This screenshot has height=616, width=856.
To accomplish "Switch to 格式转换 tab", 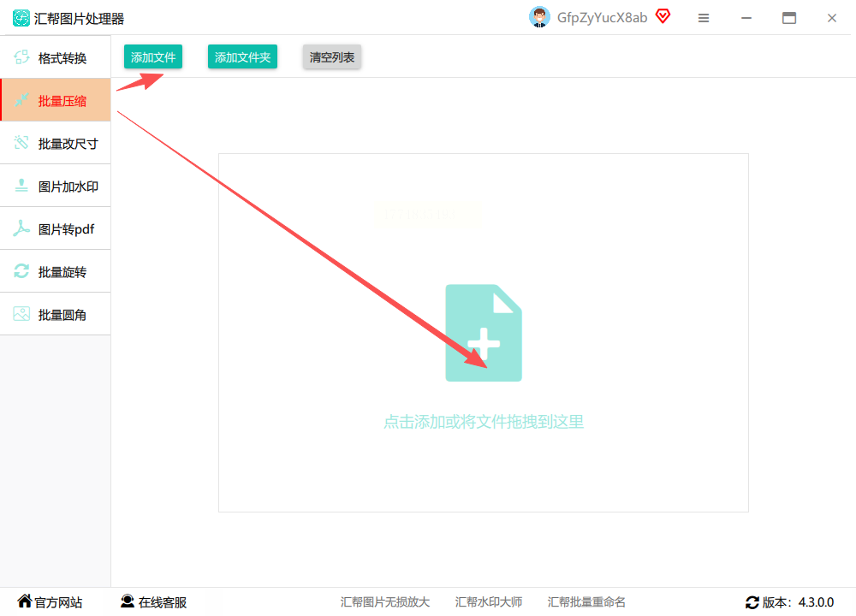I will (55, 57).
